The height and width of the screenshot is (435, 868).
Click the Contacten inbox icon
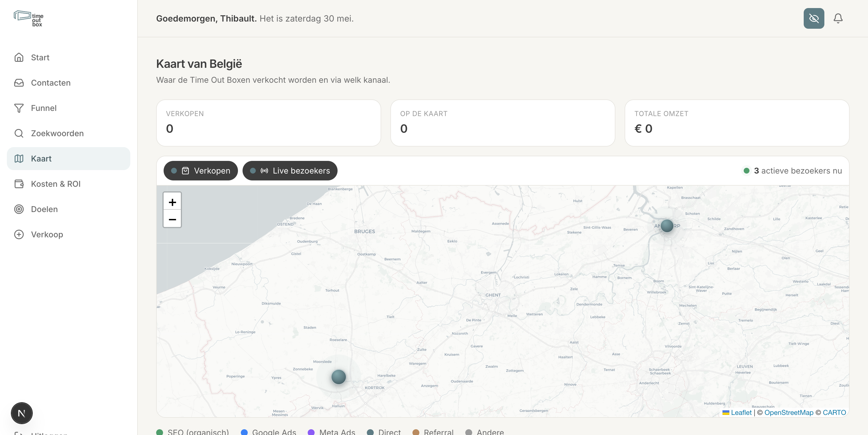(19, 83)
